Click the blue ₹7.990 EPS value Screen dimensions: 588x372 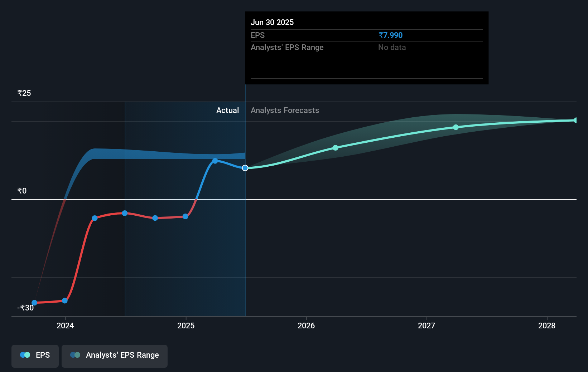click(x=390, y=35)
